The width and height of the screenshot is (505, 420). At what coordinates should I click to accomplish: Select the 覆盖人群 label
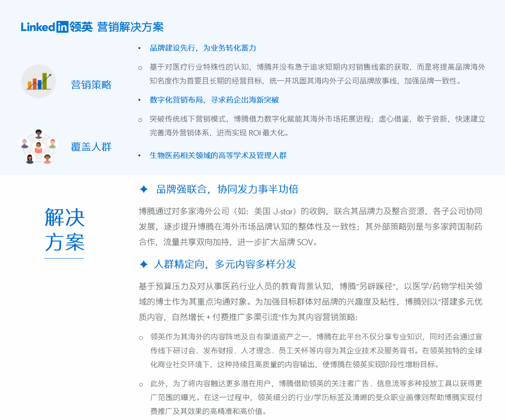(91, 147)
